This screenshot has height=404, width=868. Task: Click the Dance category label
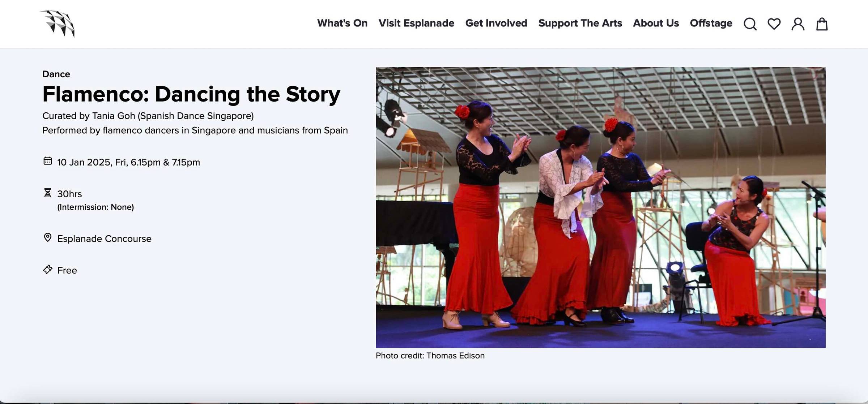(56, 74)
